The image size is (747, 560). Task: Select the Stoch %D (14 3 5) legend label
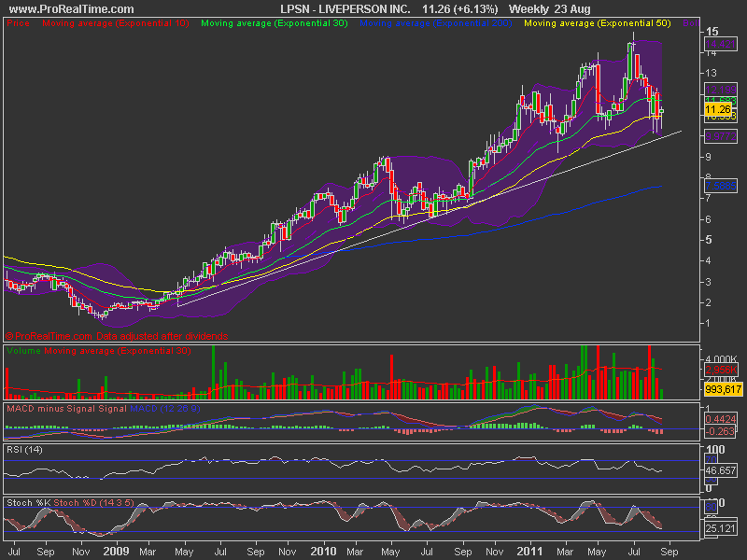tap(94, 503)
